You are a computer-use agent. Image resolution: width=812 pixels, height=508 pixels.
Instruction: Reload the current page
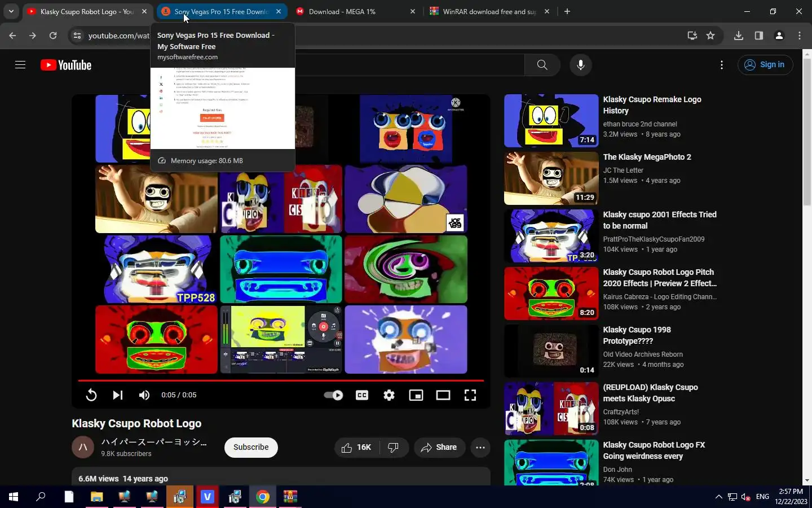[53, 36]
